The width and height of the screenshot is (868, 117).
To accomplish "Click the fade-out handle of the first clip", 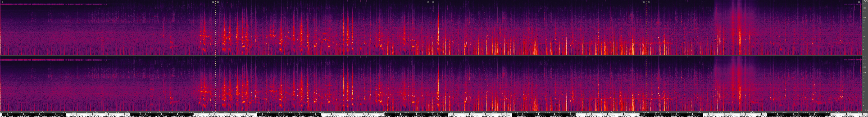I will (213, 2).
